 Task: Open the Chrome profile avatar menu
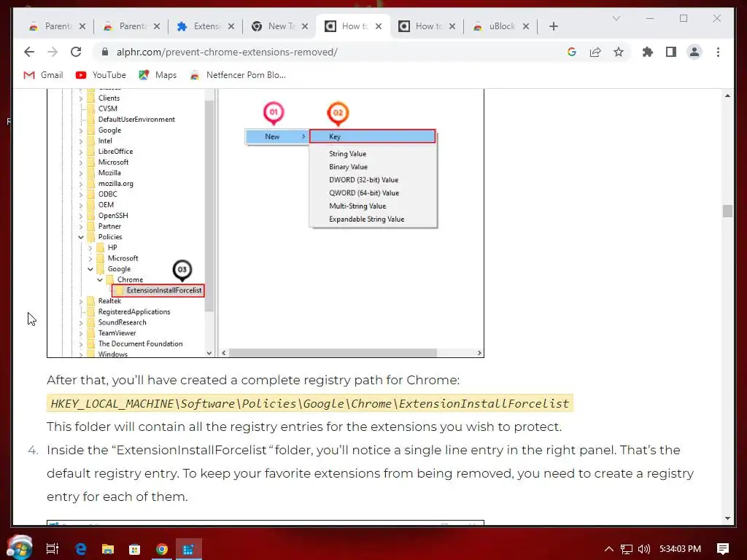[x=694, y=52]
